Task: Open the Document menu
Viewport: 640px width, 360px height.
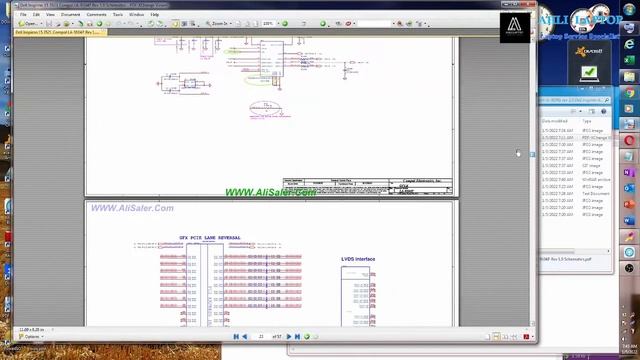Action: pyautogui.click(x=71, y=14)
